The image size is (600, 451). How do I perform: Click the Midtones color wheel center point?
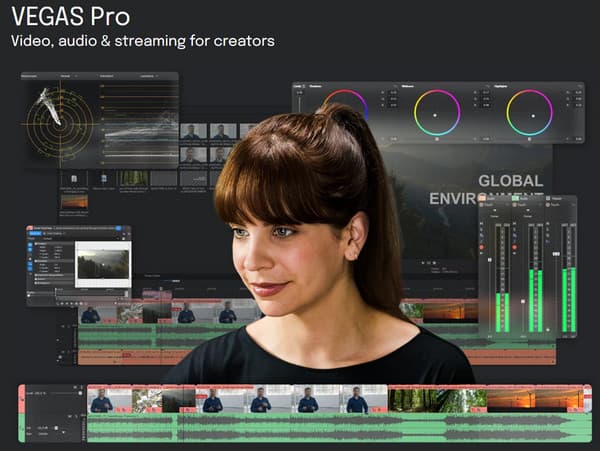(435, 115)
